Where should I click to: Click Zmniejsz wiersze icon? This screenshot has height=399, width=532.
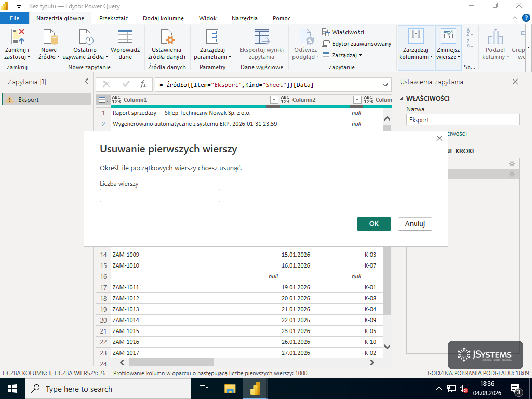click(448, 36)
